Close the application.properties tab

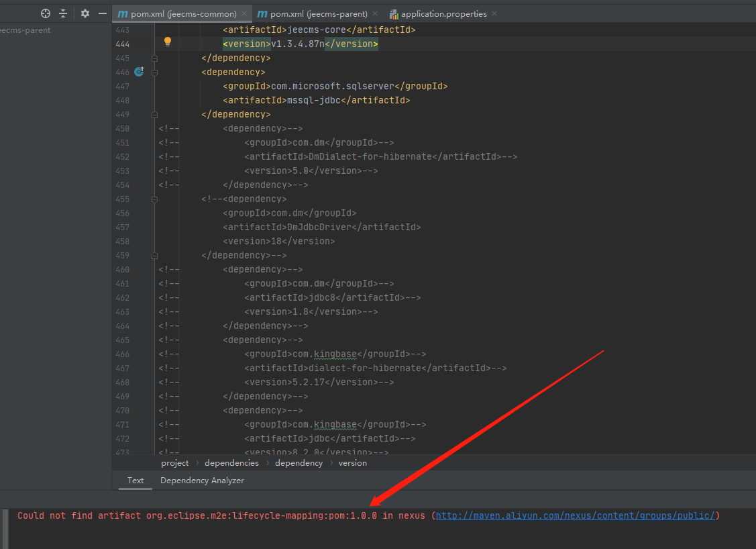point(494,13)
